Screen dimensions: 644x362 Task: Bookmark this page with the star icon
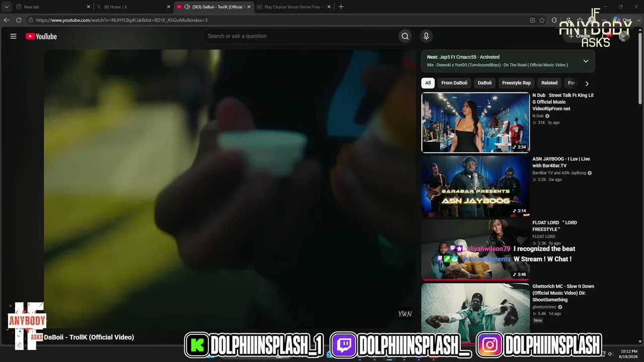click(x=542, y=20)
